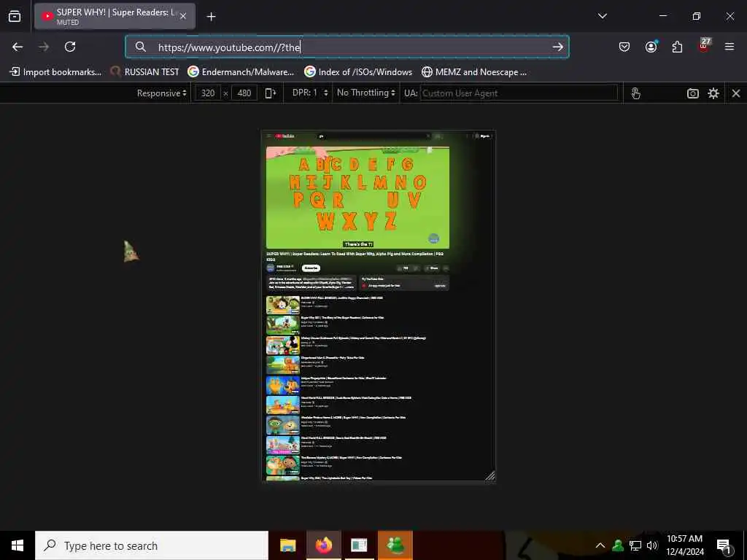This screenshot has width=747, height=560.
Task: Show hidden system tray icons
Action: point(600,545)
